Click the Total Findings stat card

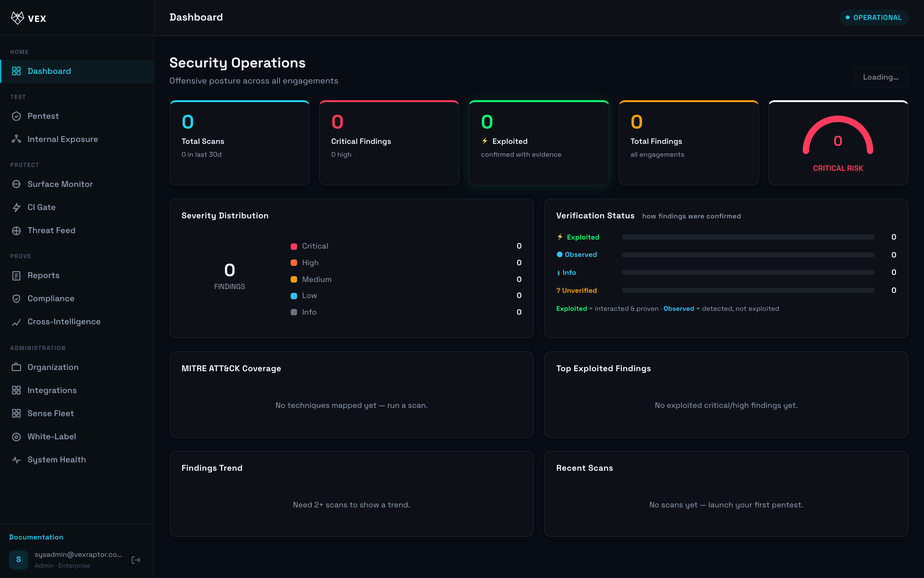689,143
